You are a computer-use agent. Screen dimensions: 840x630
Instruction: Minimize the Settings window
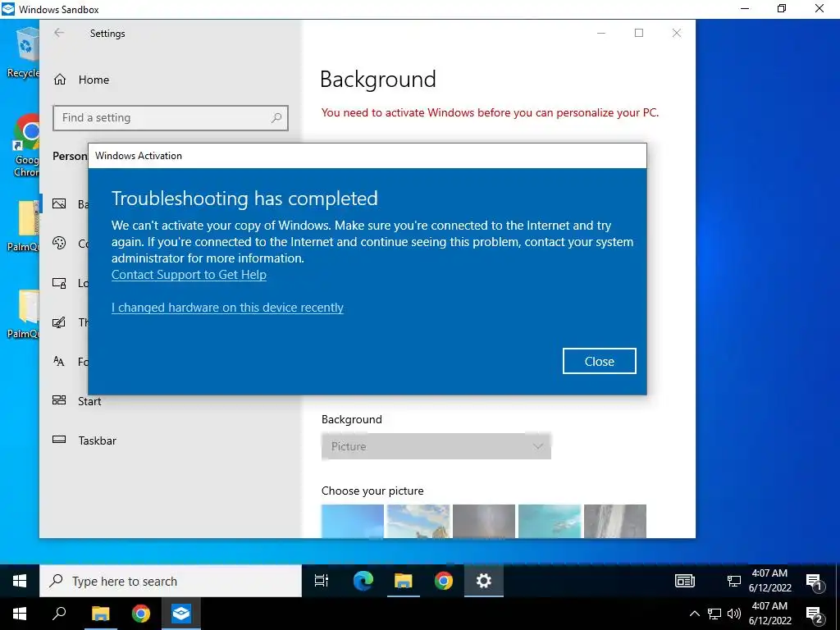(x=601, y=33)
